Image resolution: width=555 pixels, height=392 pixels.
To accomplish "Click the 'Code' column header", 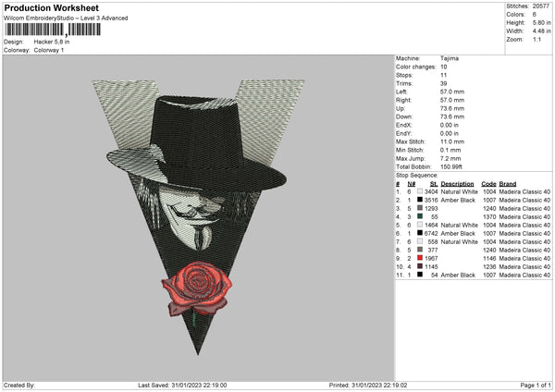I will (488, 184).
